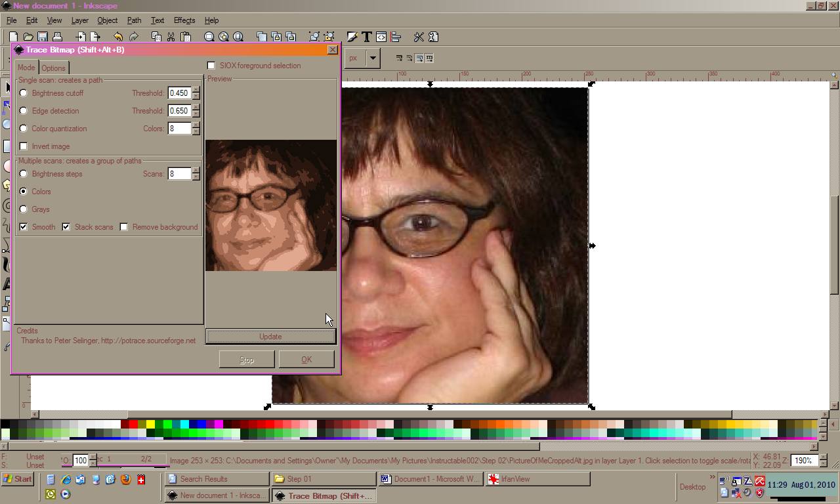Switch to the Mode tab
Viewport: 840px width, 504px height.
tap(26, 68)
